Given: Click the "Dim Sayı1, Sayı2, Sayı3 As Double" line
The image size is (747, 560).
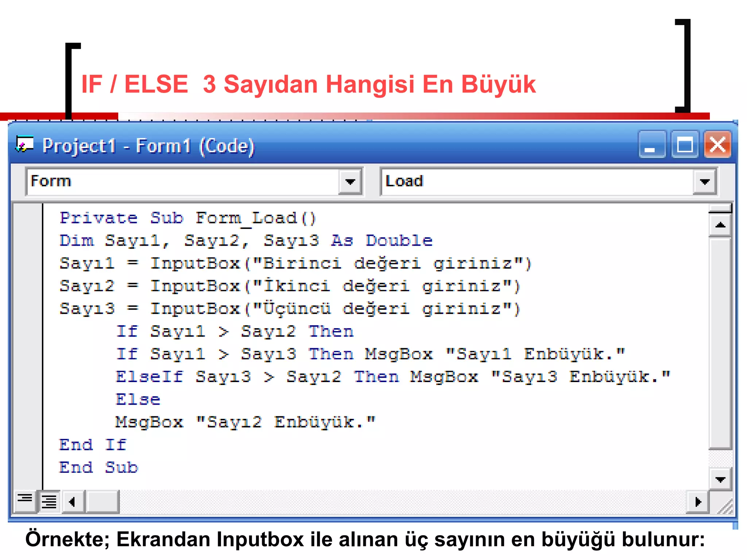Looking at the screenshot, I should [x=246, y=241].
